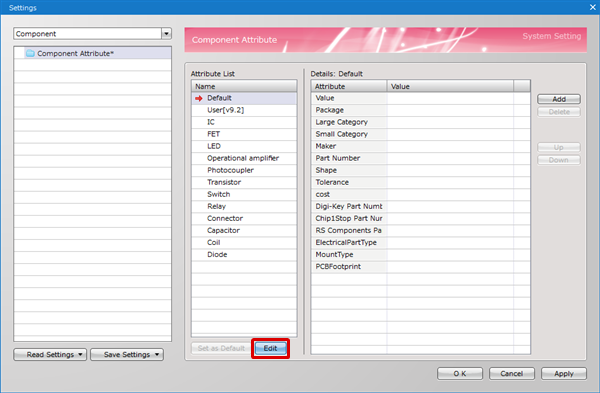Click the Cancel button
This screenshot has height=393, width=600.
(512, 373)
